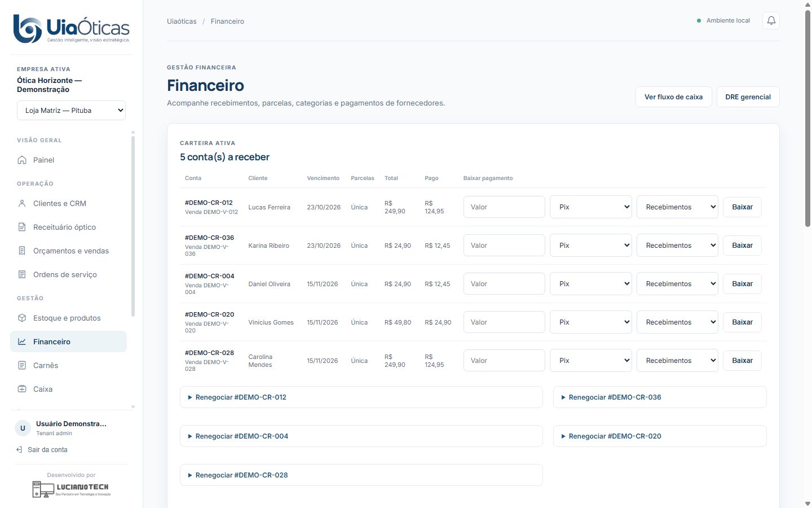The height and width of the screenshot is (508, 812).
Task: Click the Vencimento column header
Action: click(323, 178)
